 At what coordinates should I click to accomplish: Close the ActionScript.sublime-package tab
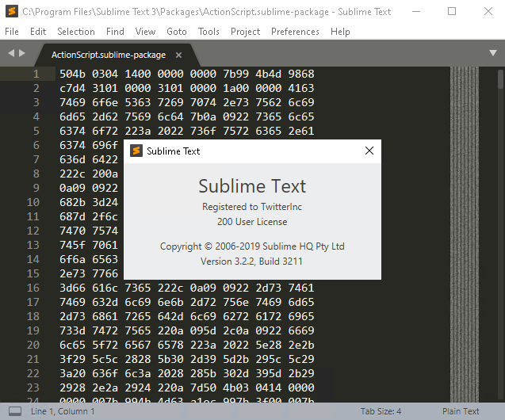pyautogui.click(x=178, y=55)
